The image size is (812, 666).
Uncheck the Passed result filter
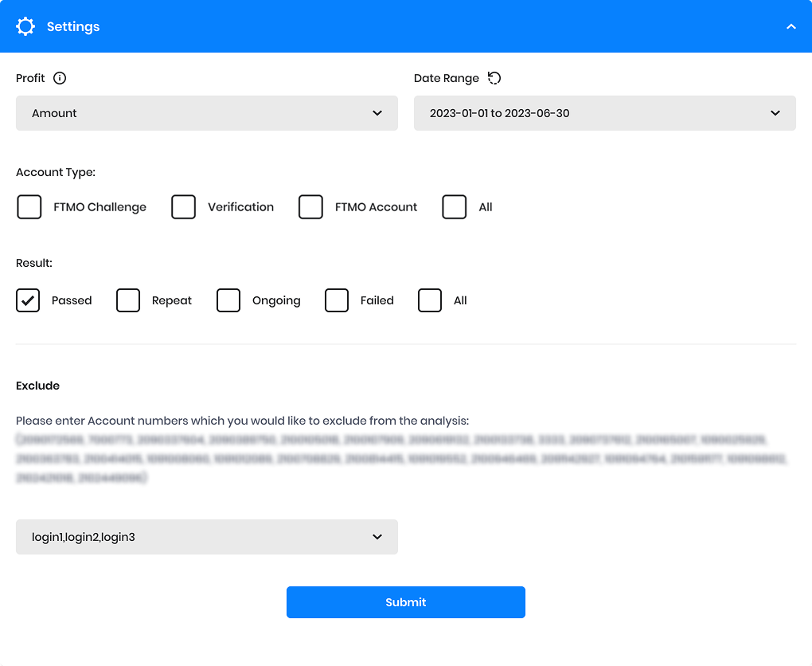pyautogui.click(x=27, y=300)
